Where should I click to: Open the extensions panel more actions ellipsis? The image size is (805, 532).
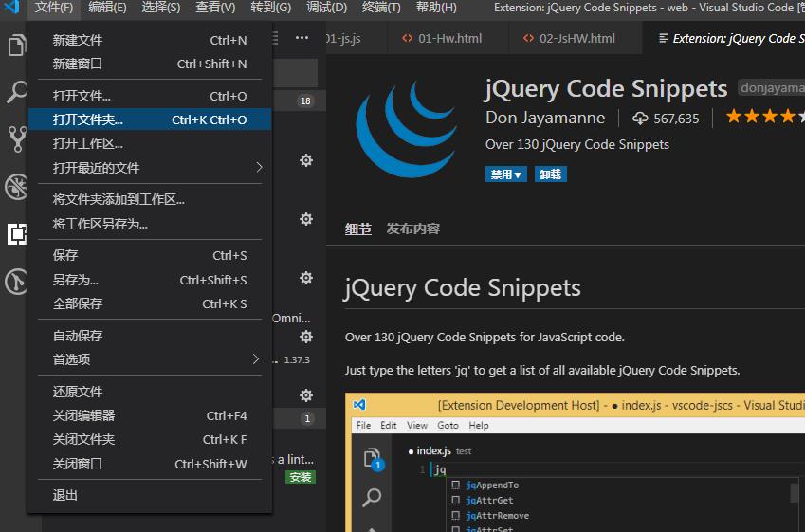point(302,38)
